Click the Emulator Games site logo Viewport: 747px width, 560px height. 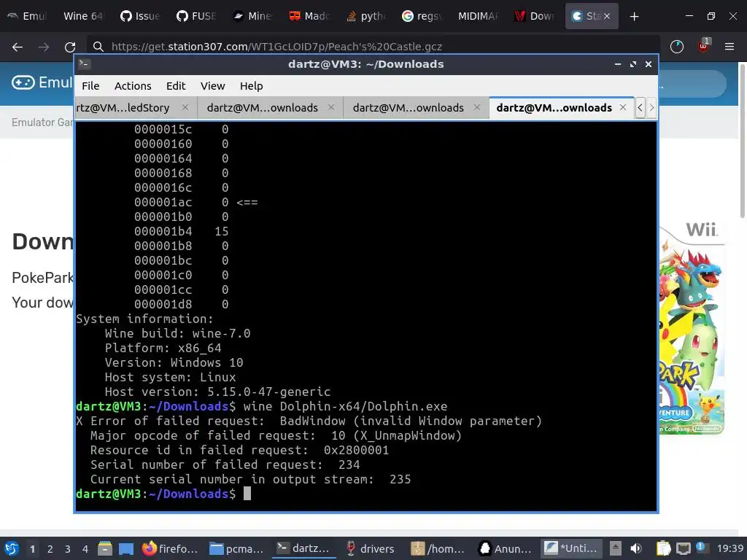(42, 82)
